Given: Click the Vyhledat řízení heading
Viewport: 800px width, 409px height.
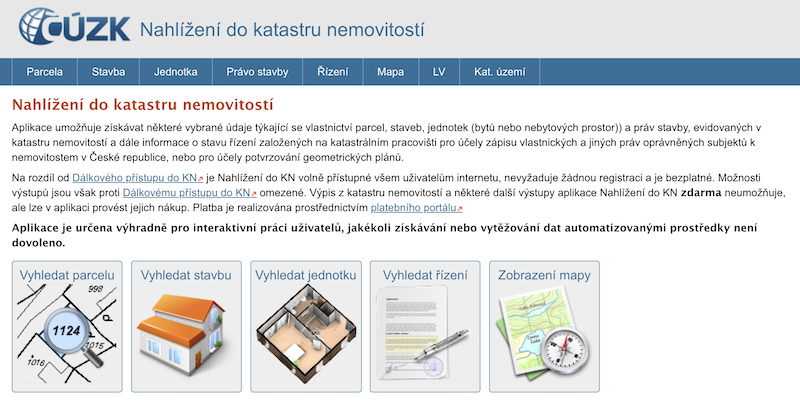Looking at the screenshot, I should [425, 275].
